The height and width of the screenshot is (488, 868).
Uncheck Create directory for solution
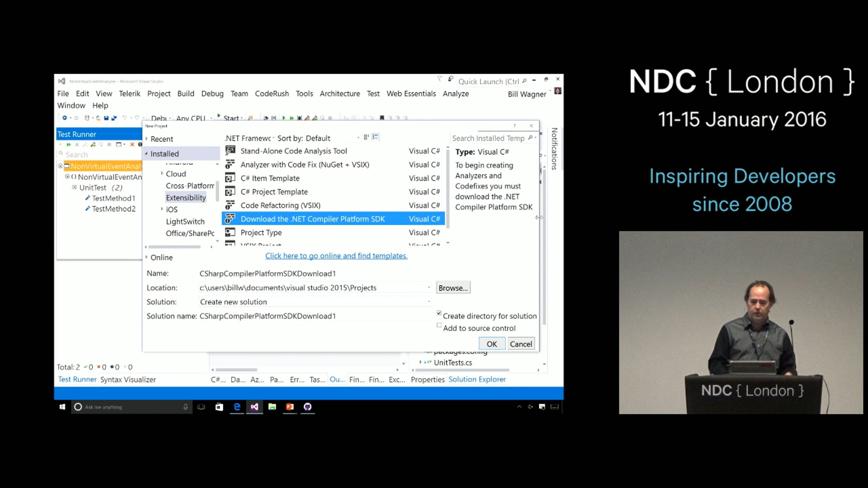[x=439, y=313]
